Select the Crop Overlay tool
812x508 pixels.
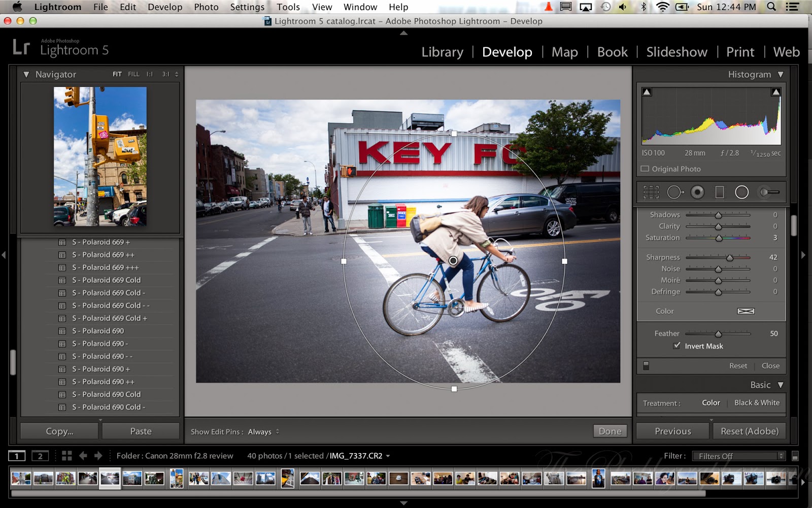pos(651,192)
